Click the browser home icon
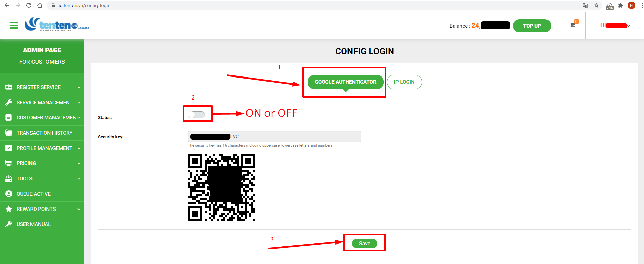644x264 pixels. pos(40,5)
